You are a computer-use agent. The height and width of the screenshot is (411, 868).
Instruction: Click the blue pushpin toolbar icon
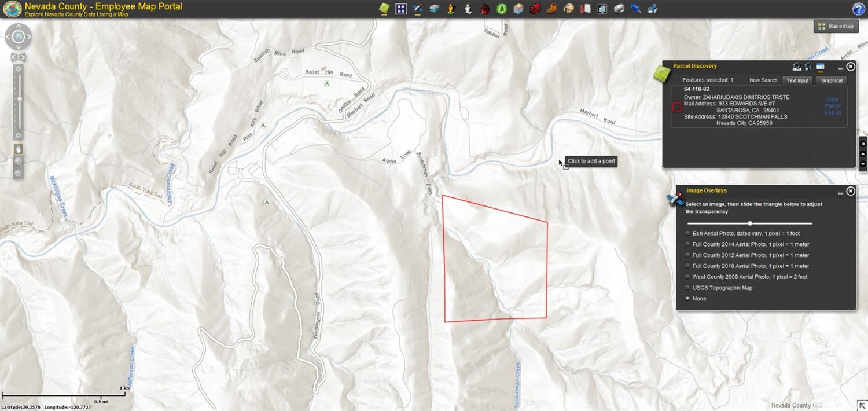pos(636,9)
